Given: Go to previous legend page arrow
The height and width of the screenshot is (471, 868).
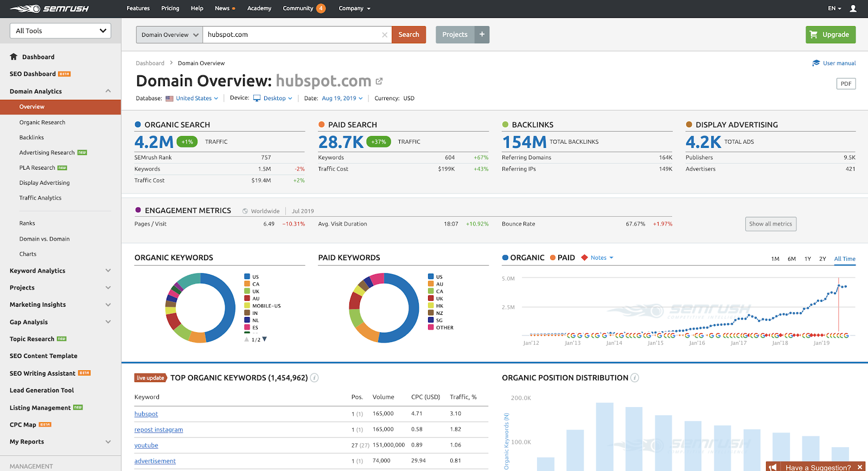Looking at the screenshot, I should (x=247, y=339).
